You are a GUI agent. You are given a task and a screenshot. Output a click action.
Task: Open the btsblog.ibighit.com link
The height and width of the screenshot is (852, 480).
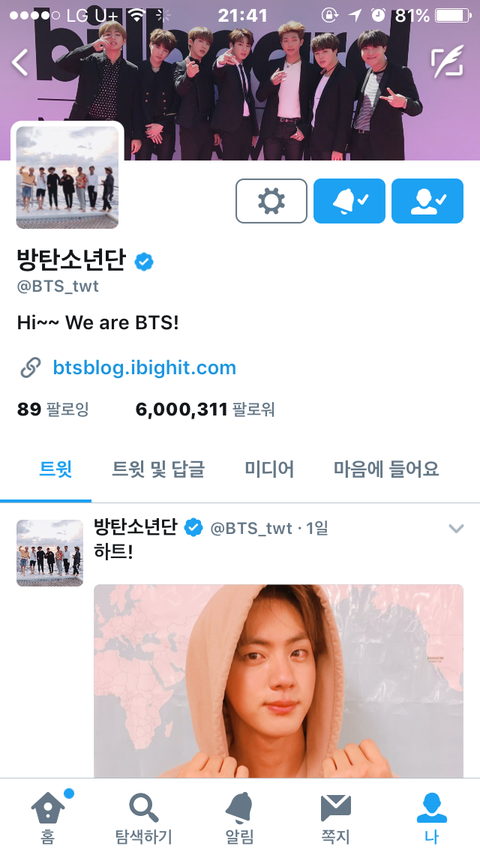tap(144, 368)
